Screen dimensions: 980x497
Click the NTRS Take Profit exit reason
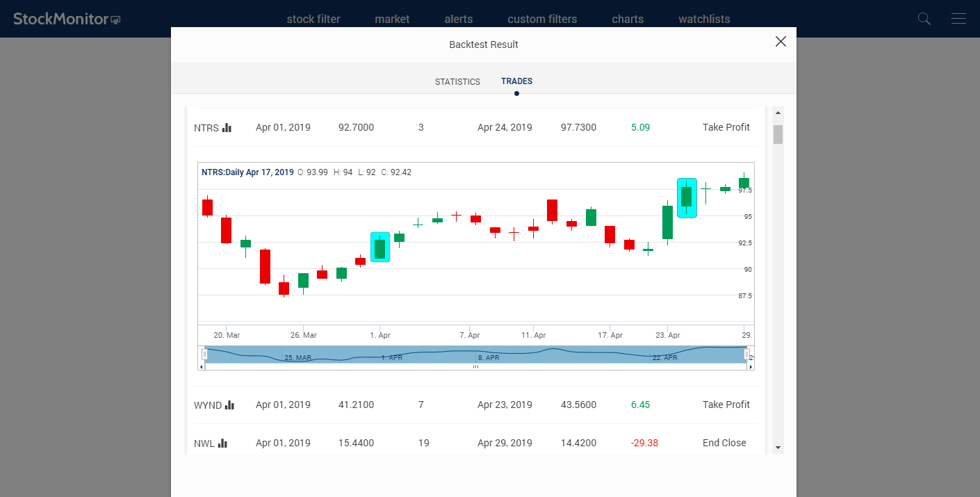pyautogui.click(x=726, y=127)
